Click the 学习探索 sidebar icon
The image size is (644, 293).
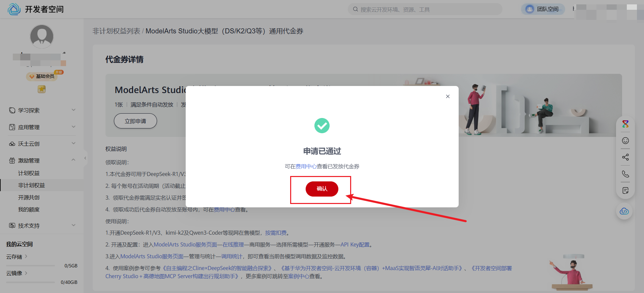[12, 110]
